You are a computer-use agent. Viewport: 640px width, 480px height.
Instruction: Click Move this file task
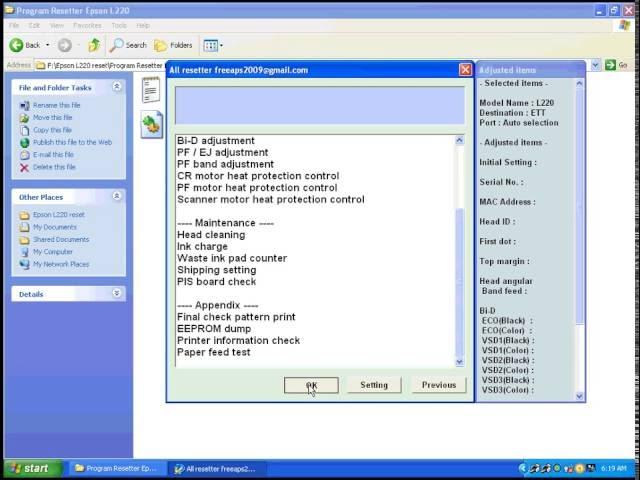(53, 118)
